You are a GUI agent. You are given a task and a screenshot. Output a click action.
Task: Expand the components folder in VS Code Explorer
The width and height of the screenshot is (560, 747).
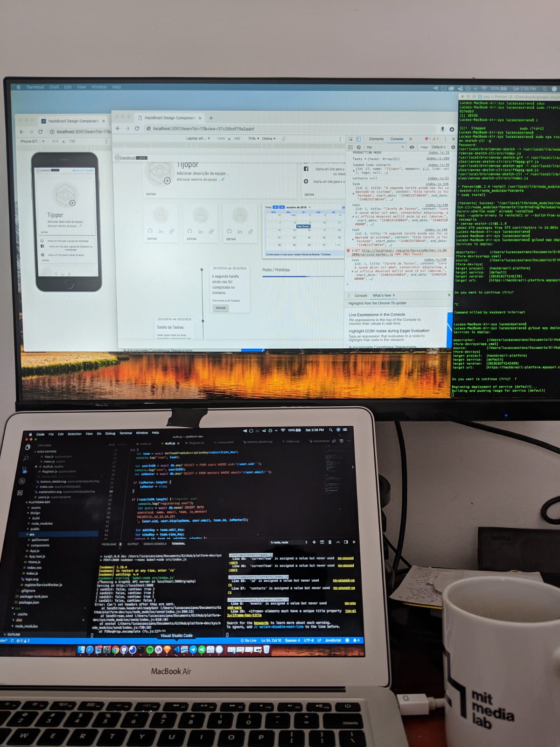click(39, 545)
